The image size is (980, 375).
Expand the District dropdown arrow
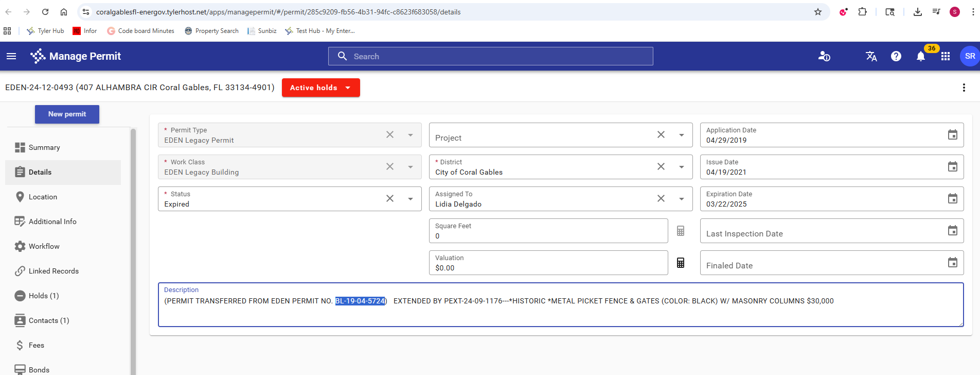(x=682, y=167)
